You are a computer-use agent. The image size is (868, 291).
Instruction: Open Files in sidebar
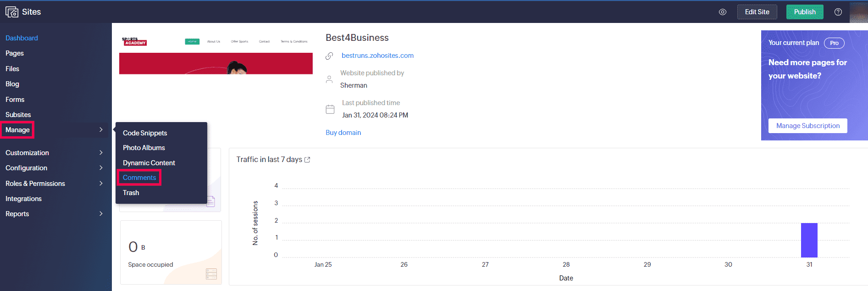(12, 69)
